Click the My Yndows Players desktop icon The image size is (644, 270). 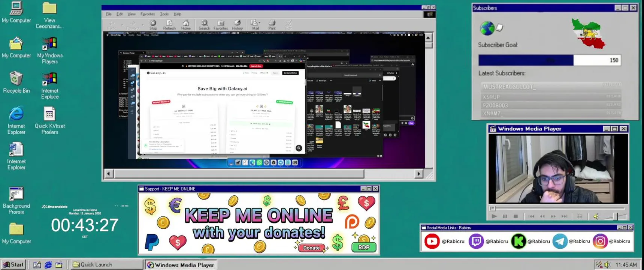(49, 51)
